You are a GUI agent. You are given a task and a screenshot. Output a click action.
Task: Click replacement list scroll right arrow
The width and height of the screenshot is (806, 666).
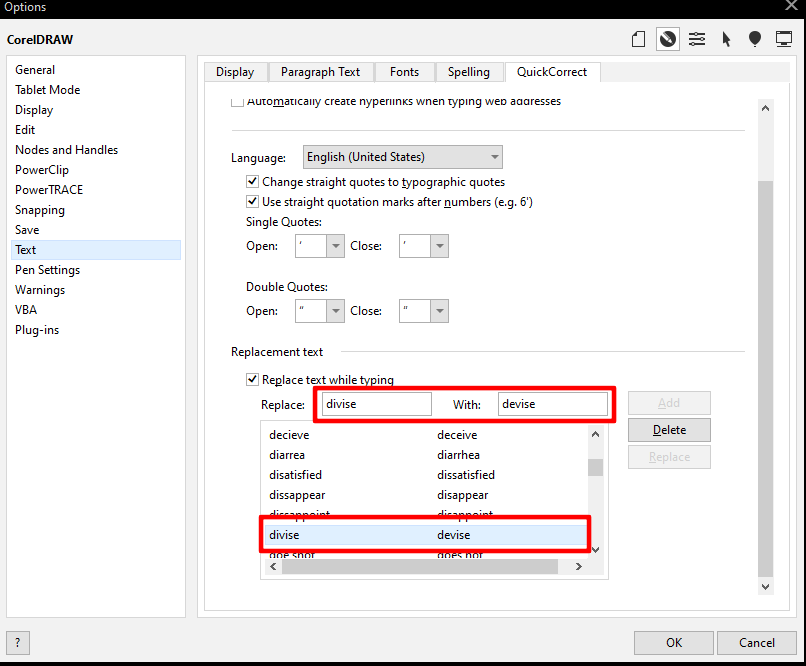point(579,566)
